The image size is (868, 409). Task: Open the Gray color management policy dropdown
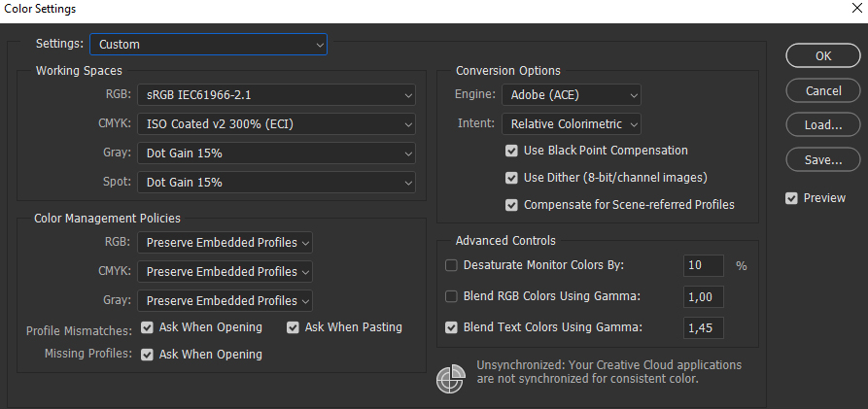coord(225,301)
